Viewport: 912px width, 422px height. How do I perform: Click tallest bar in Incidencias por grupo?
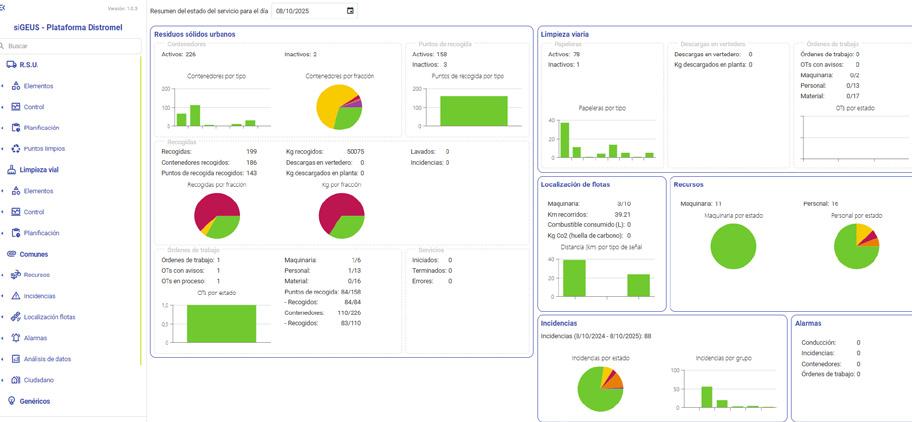click(707, 397)
